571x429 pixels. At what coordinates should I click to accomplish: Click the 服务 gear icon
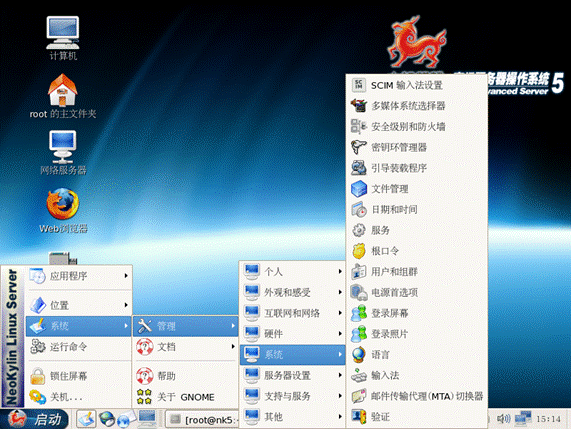[359, 230]
